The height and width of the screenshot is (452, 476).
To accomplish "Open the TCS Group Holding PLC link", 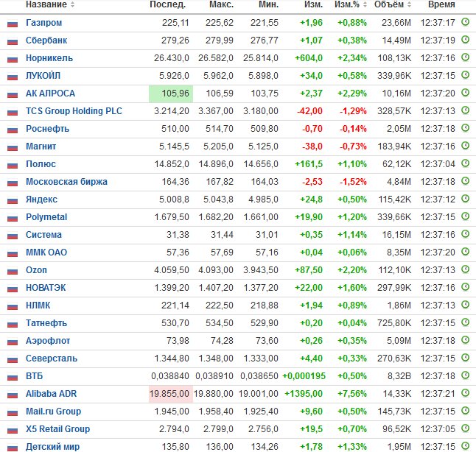I will [x=74, y=111].
